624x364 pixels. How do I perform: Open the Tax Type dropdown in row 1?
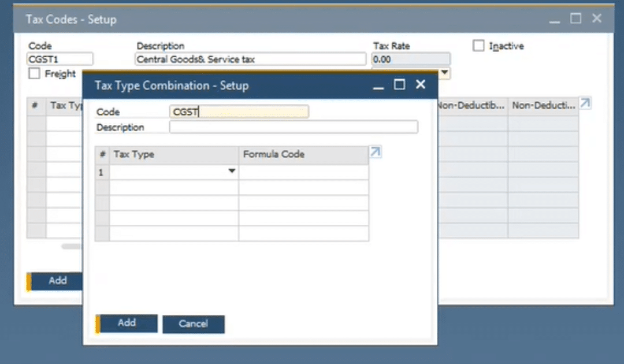tap(232, 171)
